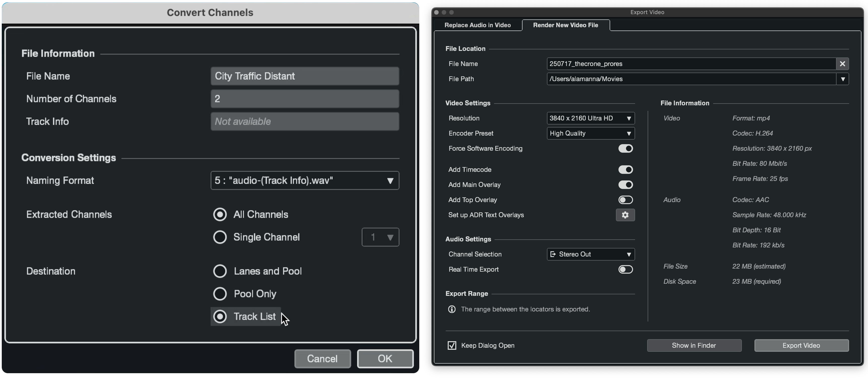Turn on Real Time Export
This screenshot has height=381, width=868.
click(626, 269)
